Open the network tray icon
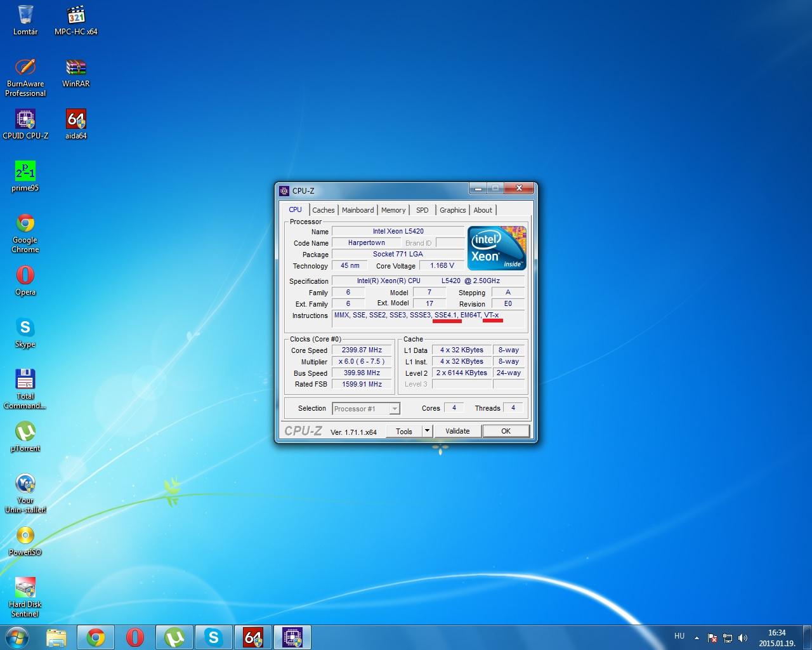 tap(728, 638)
